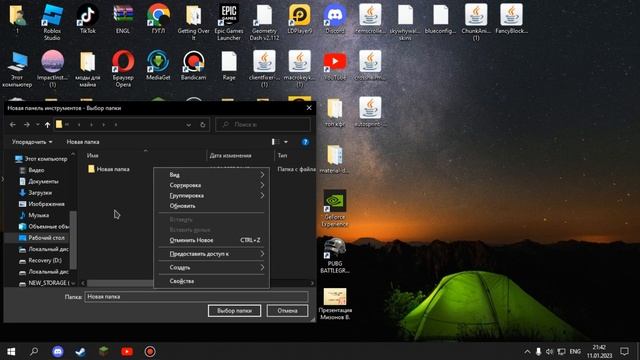The image size is (640, 360).
Task: Open Упорядочить dropdown menu
Action: tap(32, 142)
